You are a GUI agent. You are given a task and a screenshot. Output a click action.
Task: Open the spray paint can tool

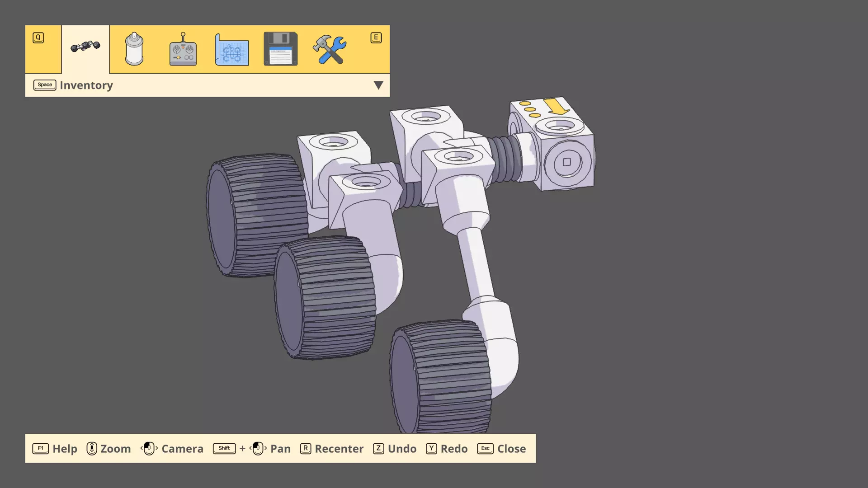(x=134, y=49)
